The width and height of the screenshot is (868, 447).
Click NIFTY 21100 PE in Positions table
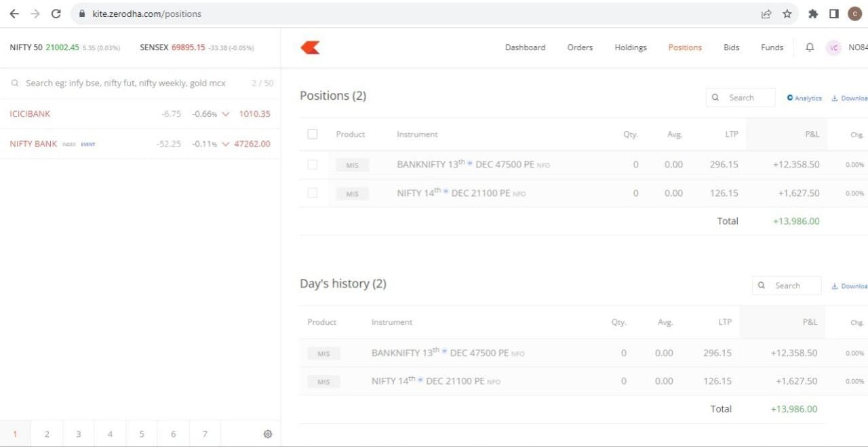tap(461, 193)
